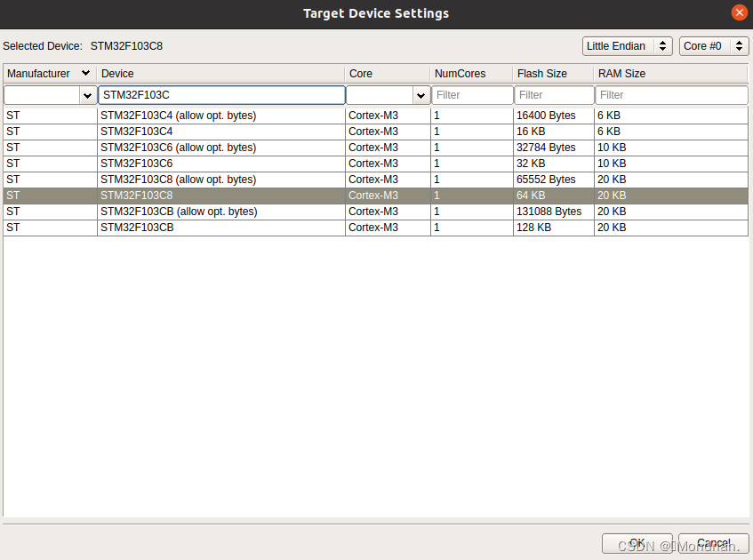This screenshot has width=753, height=560.
Task: Open the Core #0 selector
Action: [714, 46]
